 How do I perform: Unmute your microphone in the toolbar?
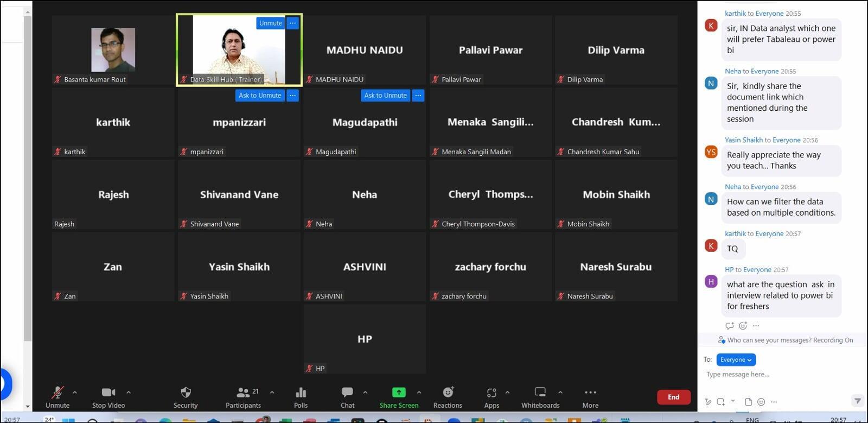pyautogui.click(x=58, y=397)
